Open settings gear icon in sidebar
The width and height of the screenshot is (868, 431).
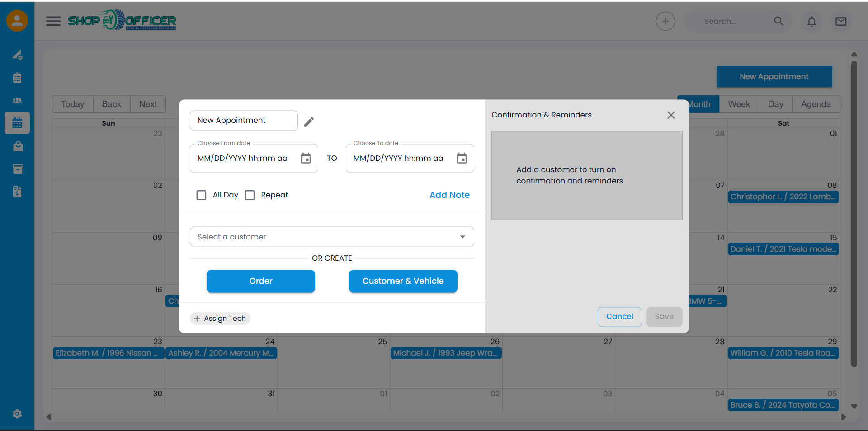click(17, 414)
